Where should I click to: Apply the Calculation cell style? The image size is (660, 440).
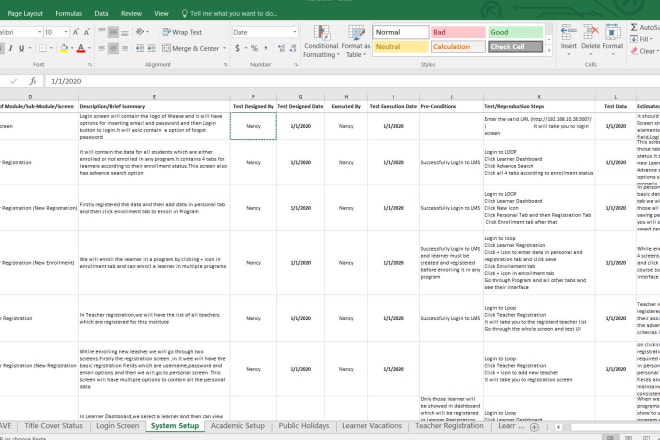458,47
